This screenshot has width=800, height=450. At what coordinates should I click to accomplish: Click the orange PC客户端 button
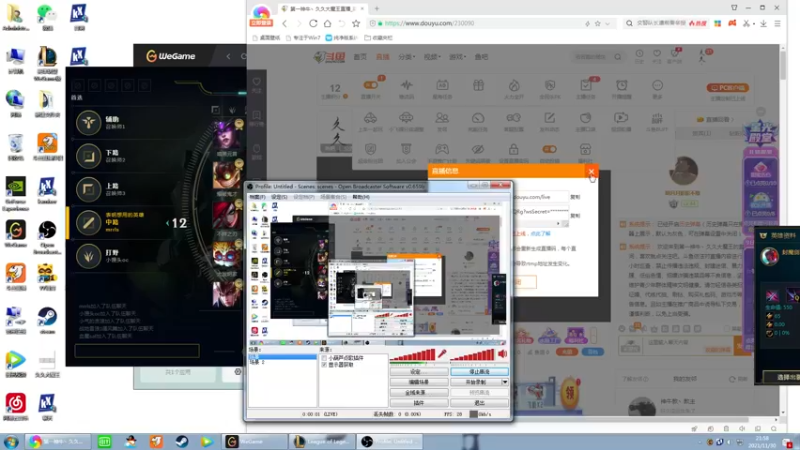(x=728, y=88)
